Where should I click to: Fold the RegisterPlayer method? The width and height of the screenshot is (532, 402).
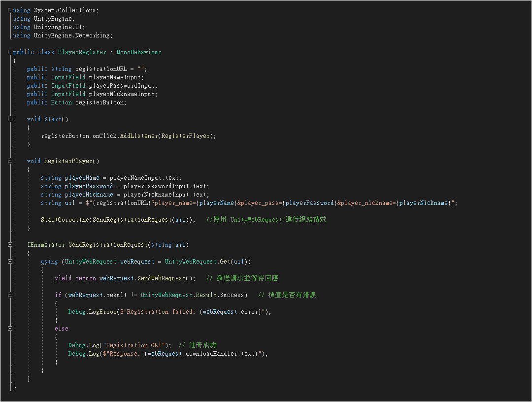tap(10, 161)
